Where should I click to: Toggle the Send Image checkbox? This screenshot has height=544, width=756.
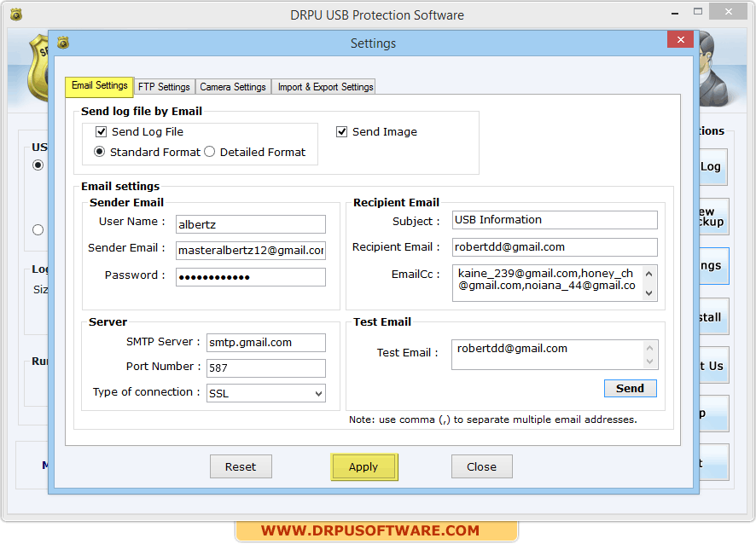tap(341, 131)
